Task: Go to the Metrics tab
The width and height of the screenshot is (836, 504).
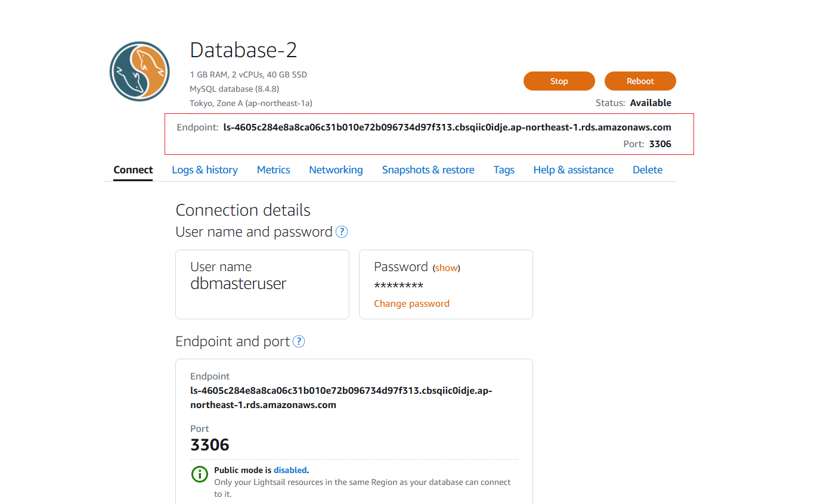Action: pyautogui.click(x=273, y=170)
